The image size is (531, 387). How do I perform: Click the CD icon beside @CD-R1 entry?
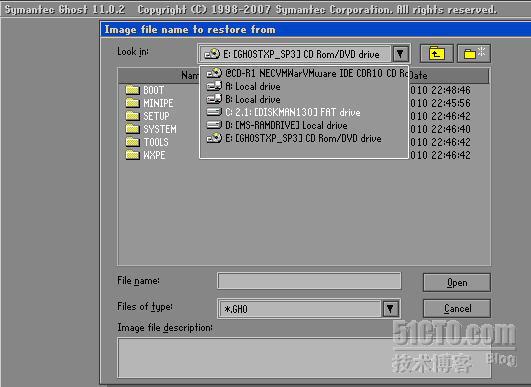click(214, 73)
